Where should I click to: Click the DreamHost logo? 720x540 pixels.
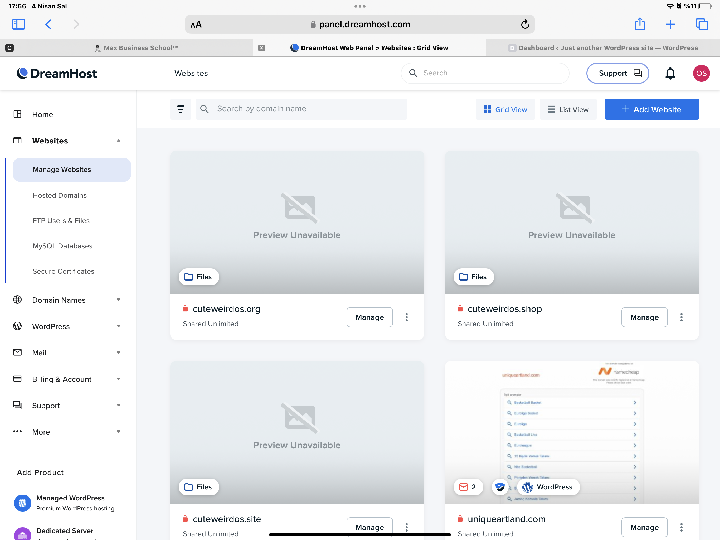click(57, 73)
